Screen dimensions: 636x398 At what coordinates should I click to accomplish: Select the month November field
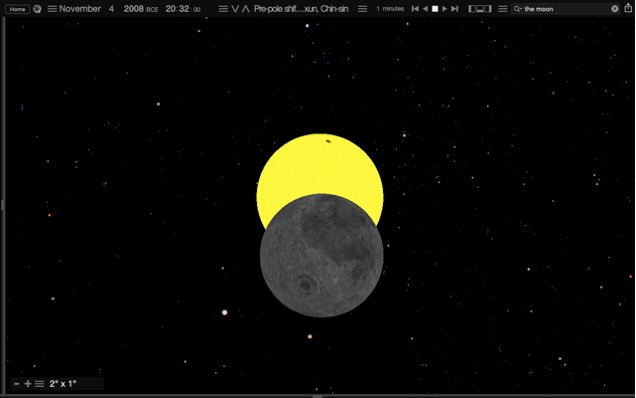(x=80, y=9)
